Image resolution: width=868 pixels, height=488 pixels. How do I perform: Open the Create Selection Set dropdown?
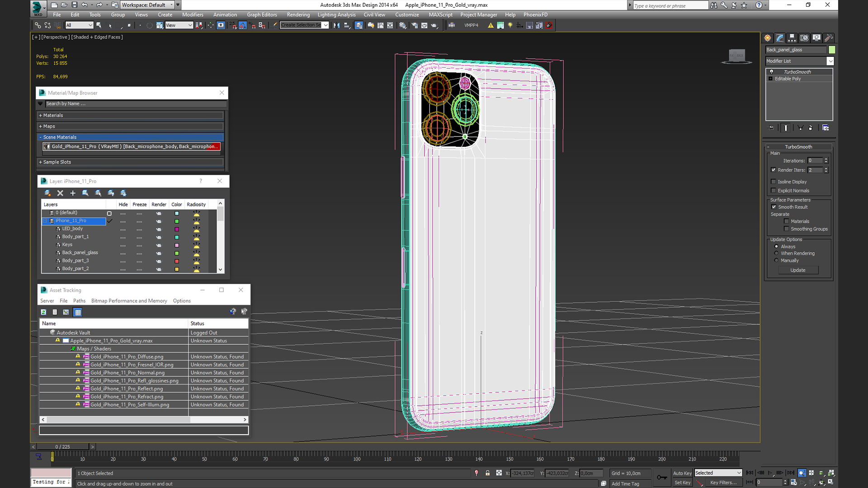(x=304, y=25)
